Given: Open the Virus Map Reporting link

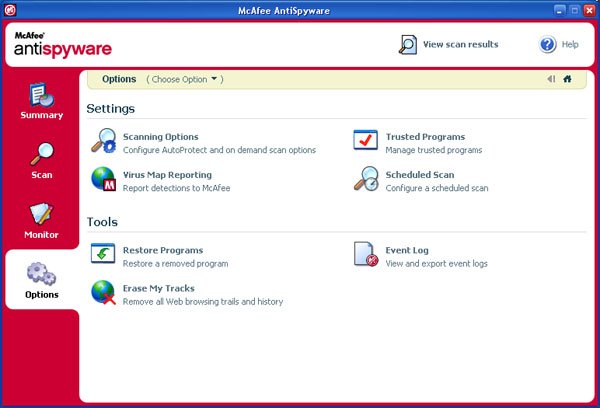Looking at the screenshot, I should pyautogui.click(x=167, y=175).
